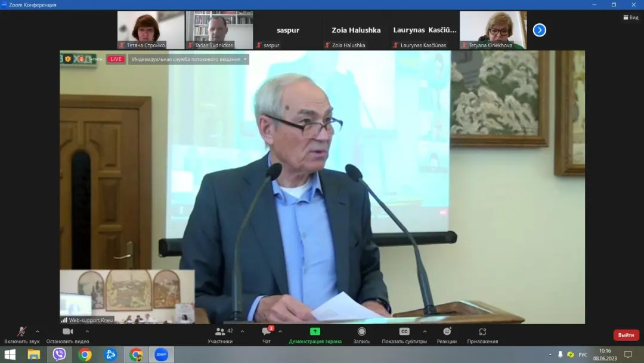Click the green encryption shield icon

point(68,59)
